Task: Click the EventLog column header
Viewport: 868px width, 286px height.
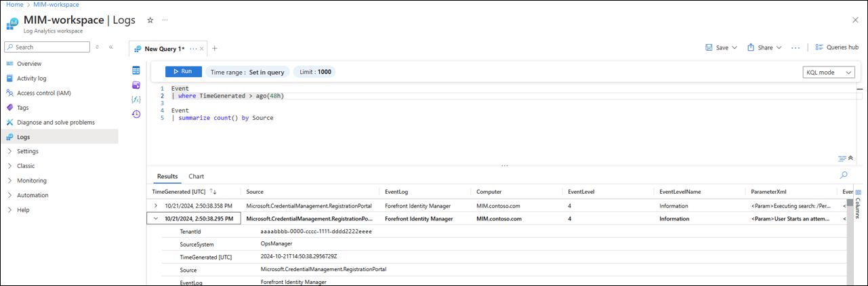Action: (396, 192)
